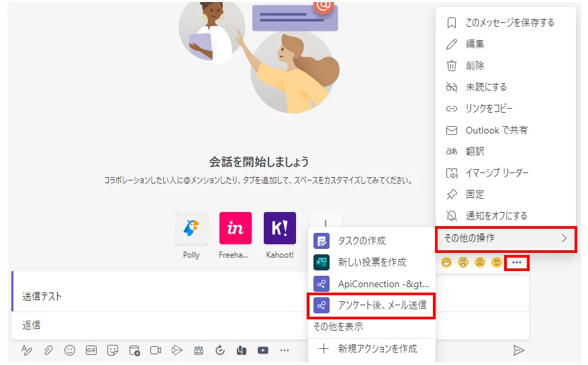Open the Kahoot! app icon
This screenshot has height=365, width=588.
coord(280,229)
